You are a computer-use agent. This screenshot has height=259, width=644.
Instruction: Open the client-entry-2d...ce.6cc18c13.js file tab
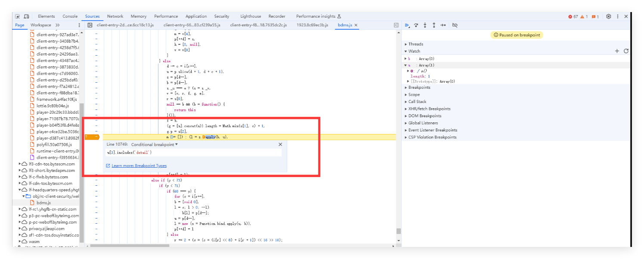[125, 25]
